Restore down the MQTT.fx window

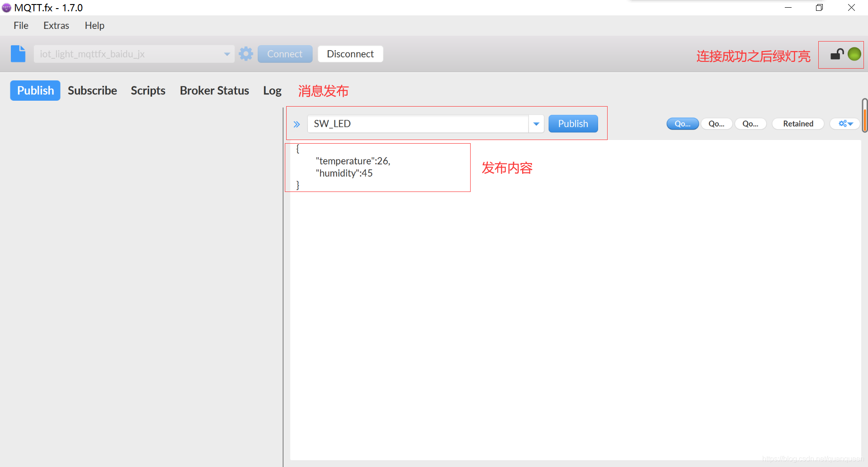819,8
